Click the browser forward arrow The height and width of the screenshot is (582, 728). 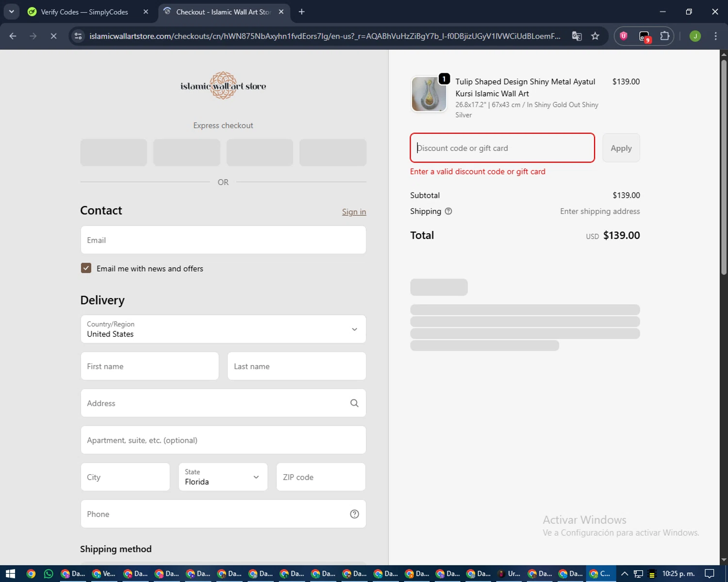33,36
